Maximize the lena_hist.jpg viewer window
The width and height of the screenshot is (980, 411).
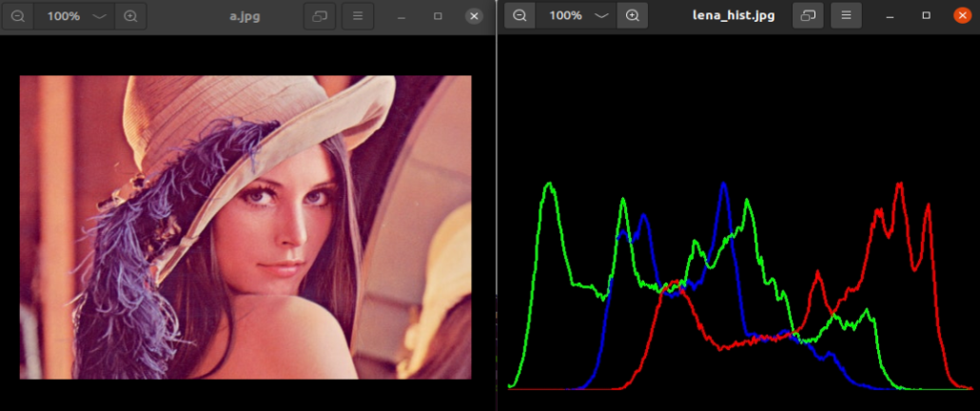point(926,15)
